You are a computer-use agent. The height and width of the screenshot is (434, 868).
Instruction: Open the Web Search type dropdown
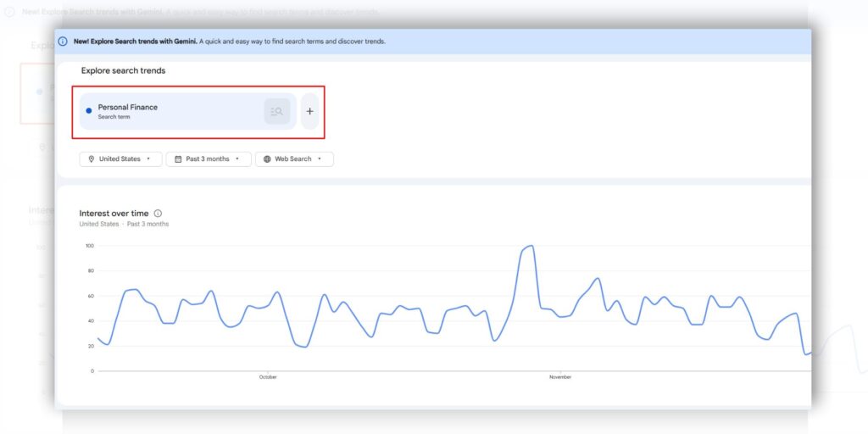coord(294,159)
